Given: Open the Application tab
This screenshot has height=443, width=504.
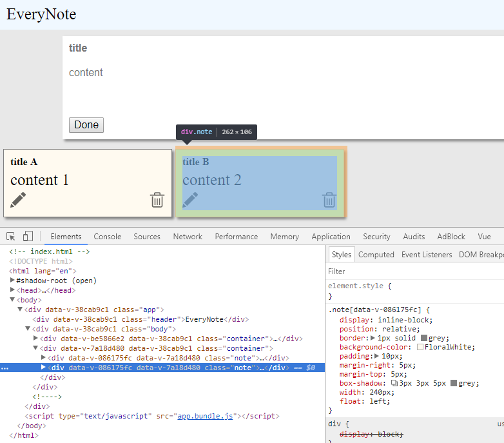Looking at the screenshot, I should 331,237.
